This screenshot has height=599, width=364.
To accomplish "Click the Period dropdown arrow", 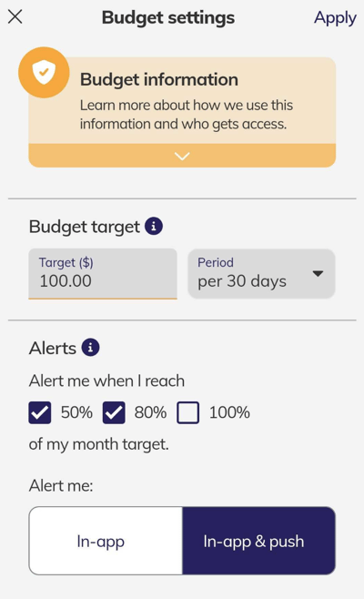I will point(318,273).
